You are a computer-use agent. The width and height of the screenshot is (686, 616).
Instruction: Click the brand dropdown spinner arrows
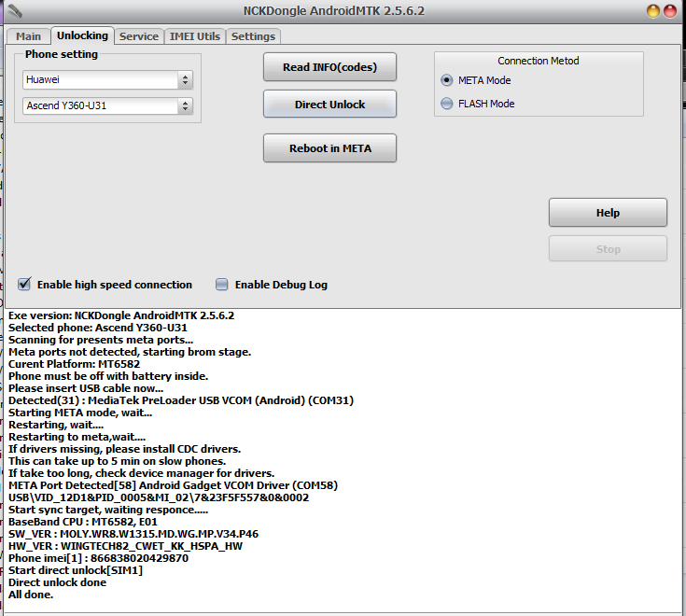coord(185,79)
